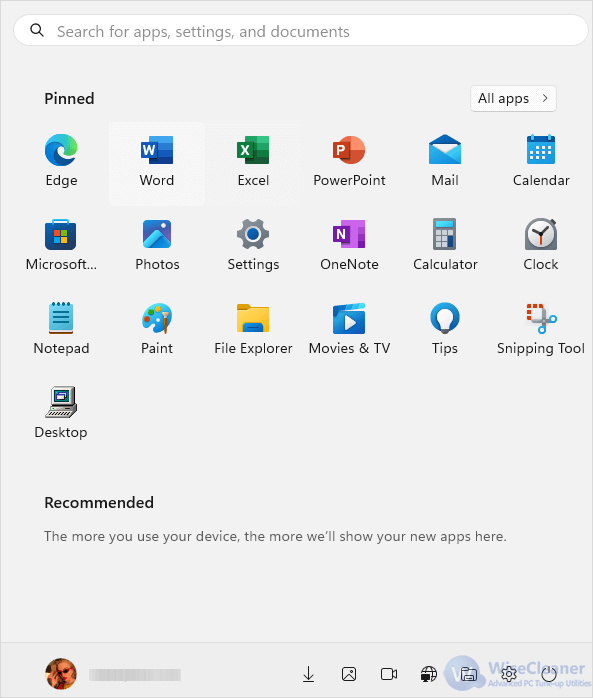This screenshot has height=698, width=593.
Task: Click the Power button
Action: pyautogui.click(x=549, y=674)
